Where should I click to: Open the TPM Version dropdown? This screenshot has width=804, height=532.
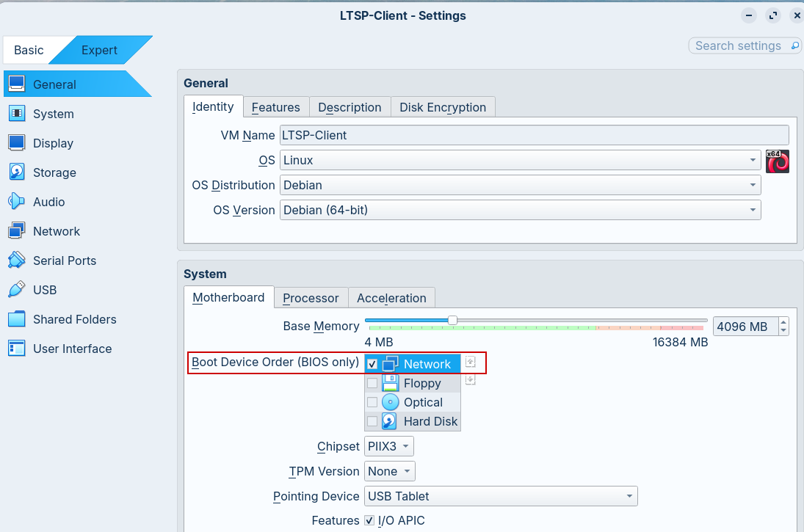pyautogui.click(x=390, y=471)
